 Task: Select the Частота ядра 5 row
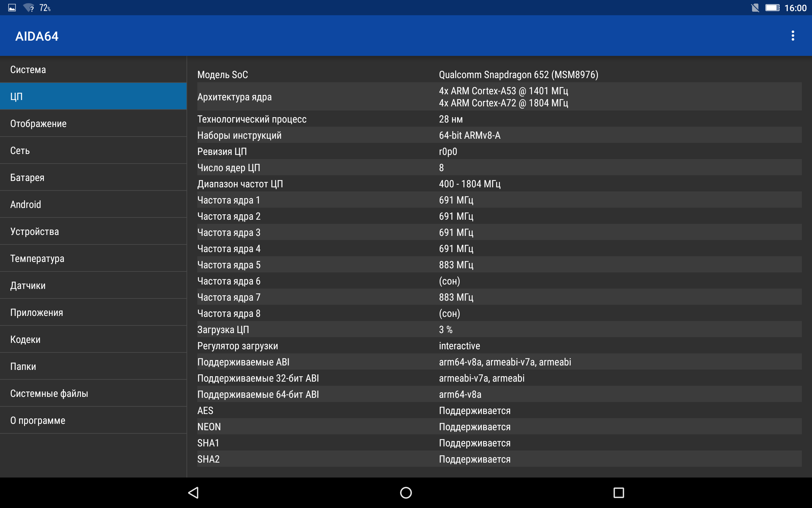(499, 264)
